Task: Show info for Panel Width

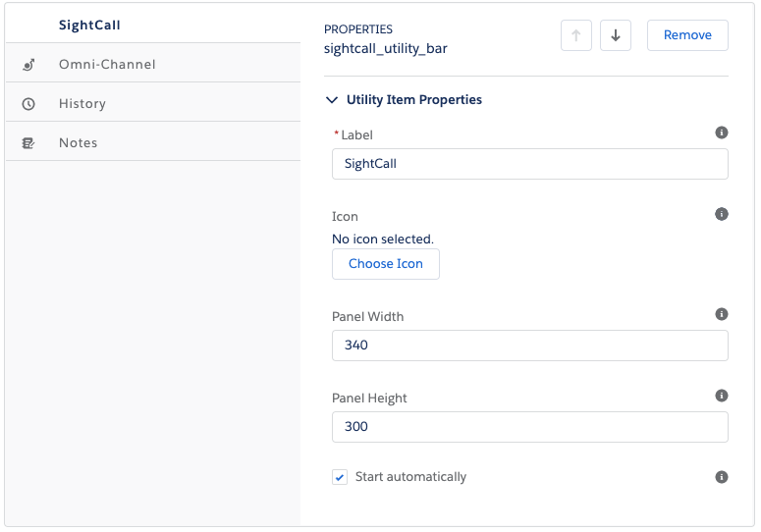Action: point(721,314)
